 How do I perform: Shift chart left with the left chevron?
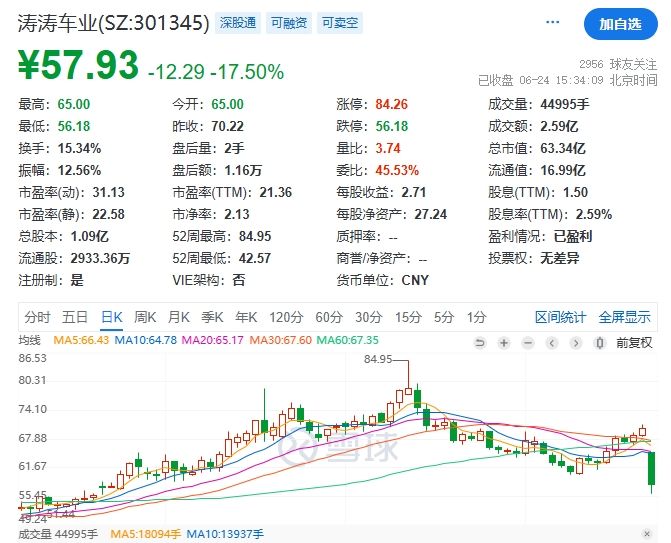(552, 343)
